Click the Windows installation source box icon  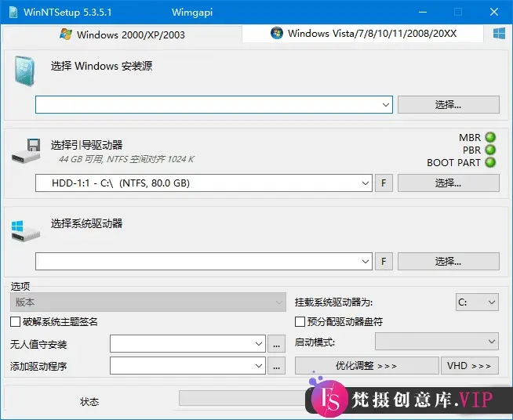pos(24,71)
